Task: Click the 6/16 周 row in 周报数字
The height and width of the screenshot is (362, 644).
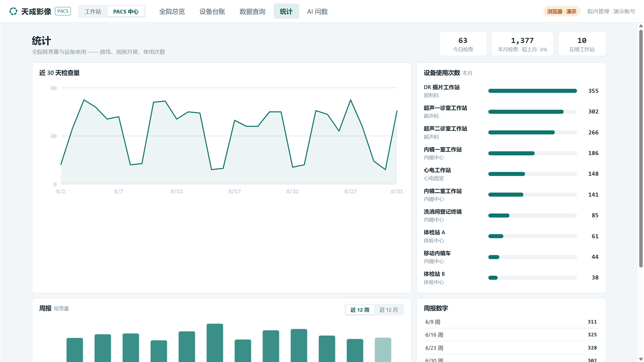Action: (x=511, y=335)
